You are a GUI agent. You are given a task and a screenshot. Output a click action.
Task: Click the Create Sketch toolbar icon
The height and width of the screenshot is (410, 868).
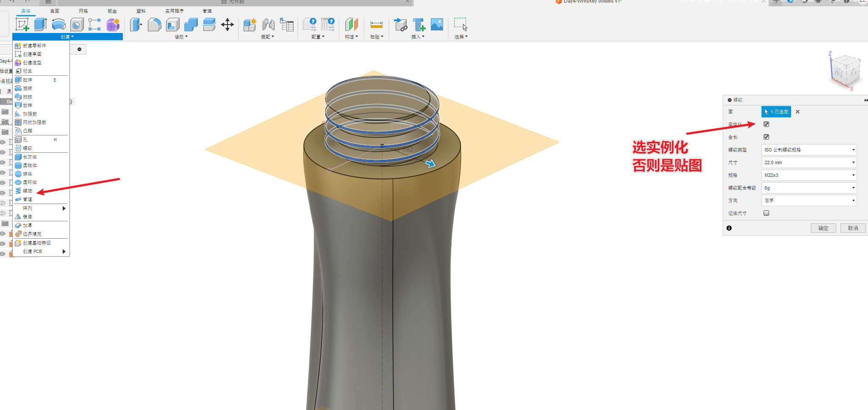tap(22, 25)
